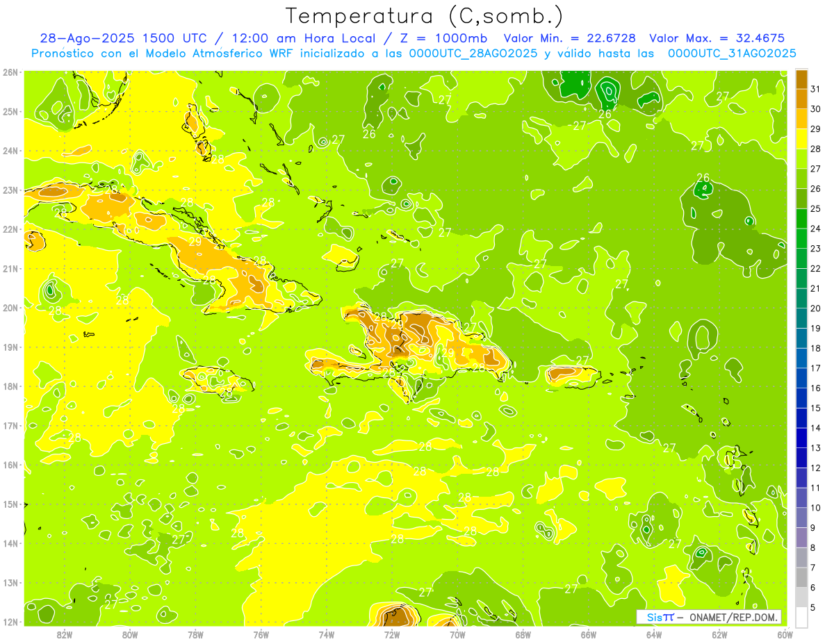834x644 pixels.
Task: Click the '70W' longitude label
Action: (457, 634)
